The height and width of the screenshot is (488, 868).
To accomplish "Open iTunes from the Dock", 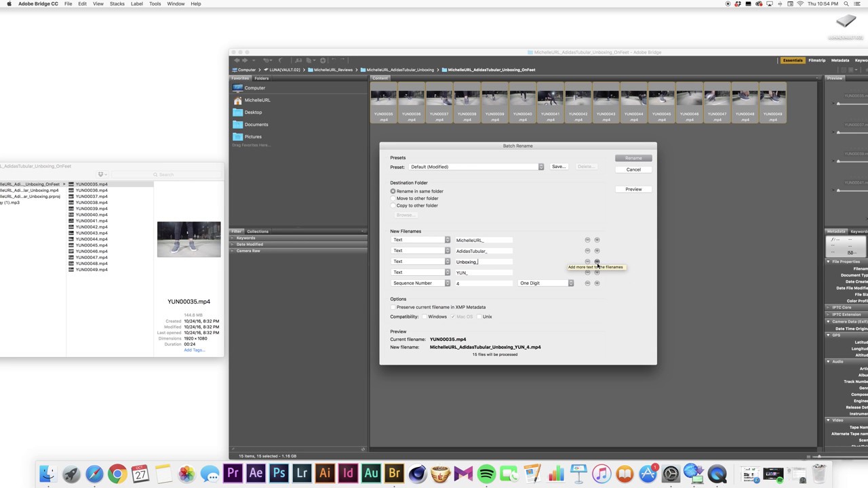I will (x=601, y=473).
